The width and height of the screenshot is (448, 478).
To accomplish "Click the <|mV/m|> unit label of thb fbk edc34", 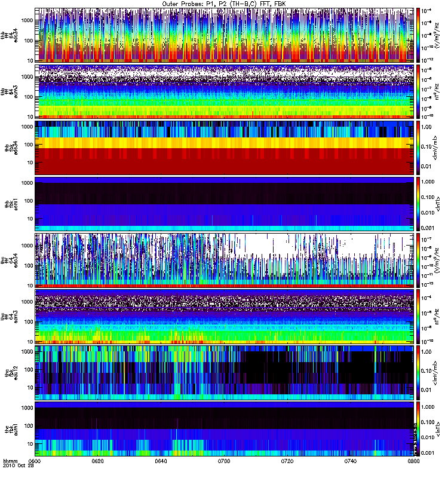I will click(435, 148).
